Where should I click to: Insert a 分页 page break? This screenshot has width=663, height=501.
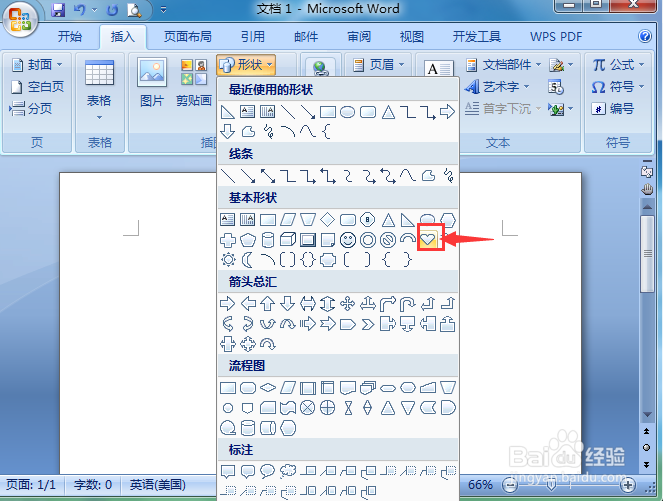click(x=31, y=109)
